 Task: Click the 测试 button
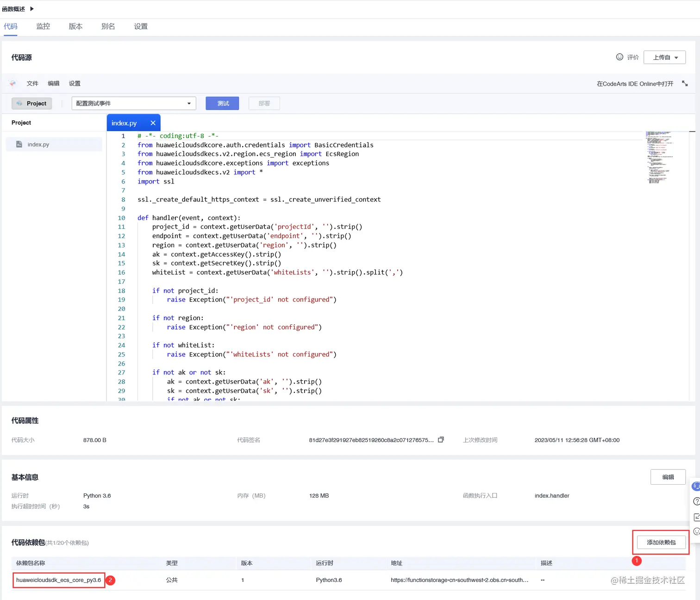click(222, 103)
